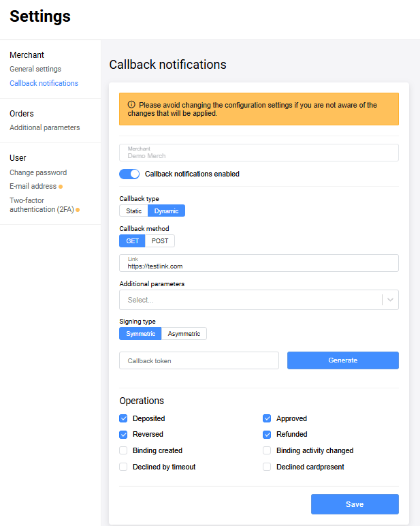Save the callback notification settings
Screen dimensions: 420x526
pyautogui.click(x=355, y=504)
